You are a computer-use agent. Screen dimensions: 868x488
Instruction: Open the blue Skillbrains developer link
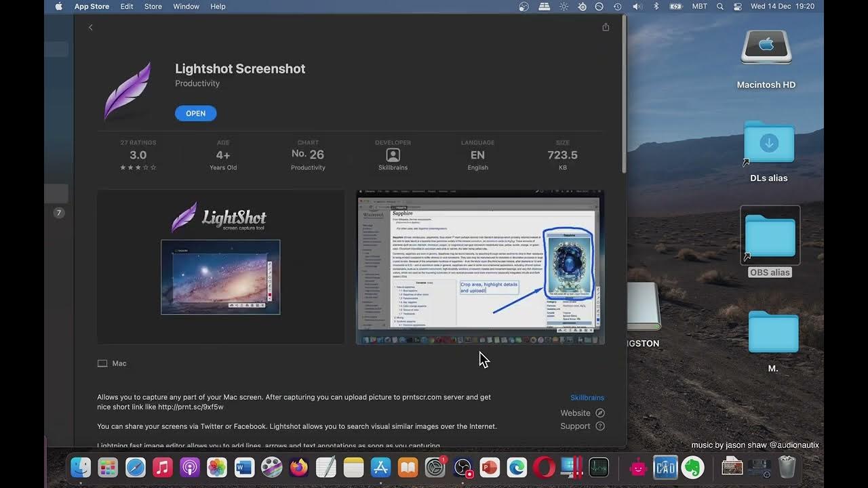[587, 398]
